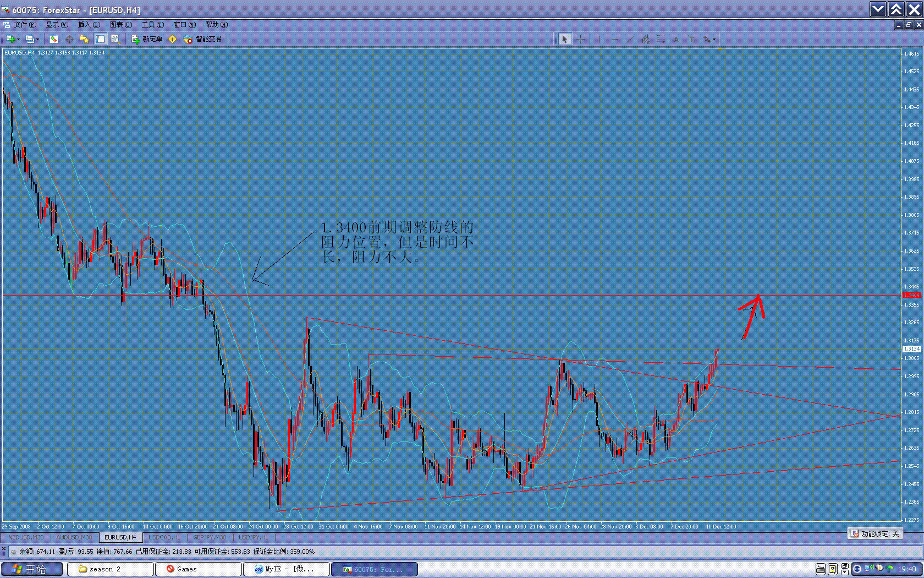This screenshot has width=924, height=578.
Task: Select the equidistant channel tool
Action: click(x=645, y=39)
